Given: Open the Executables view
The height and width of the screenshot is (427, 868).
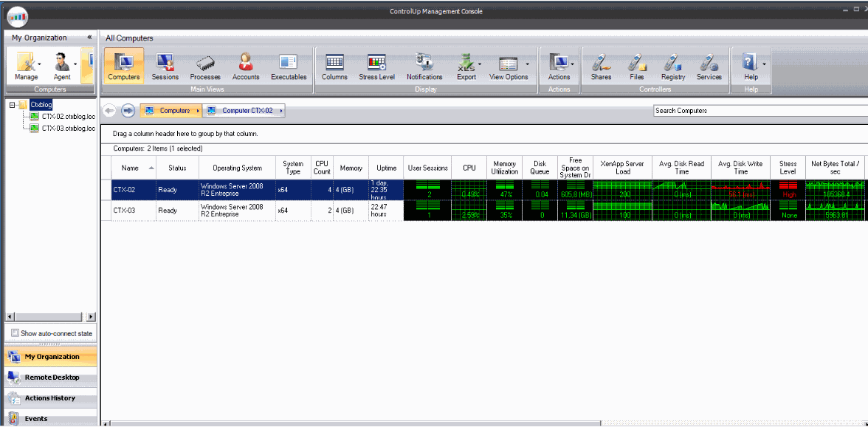Looking at the screenshot, I should point(289,66).
